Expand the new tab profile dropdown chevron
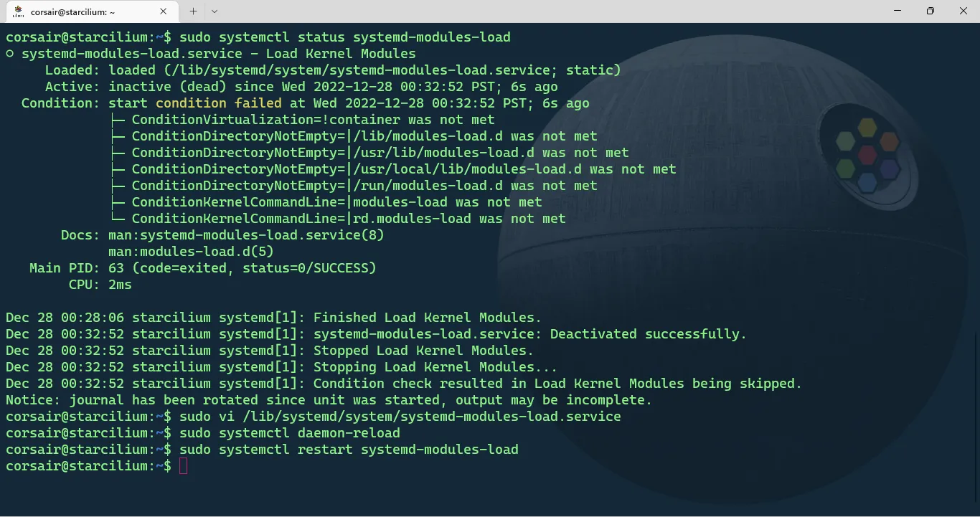980x517 pixels. click(215, 11)
